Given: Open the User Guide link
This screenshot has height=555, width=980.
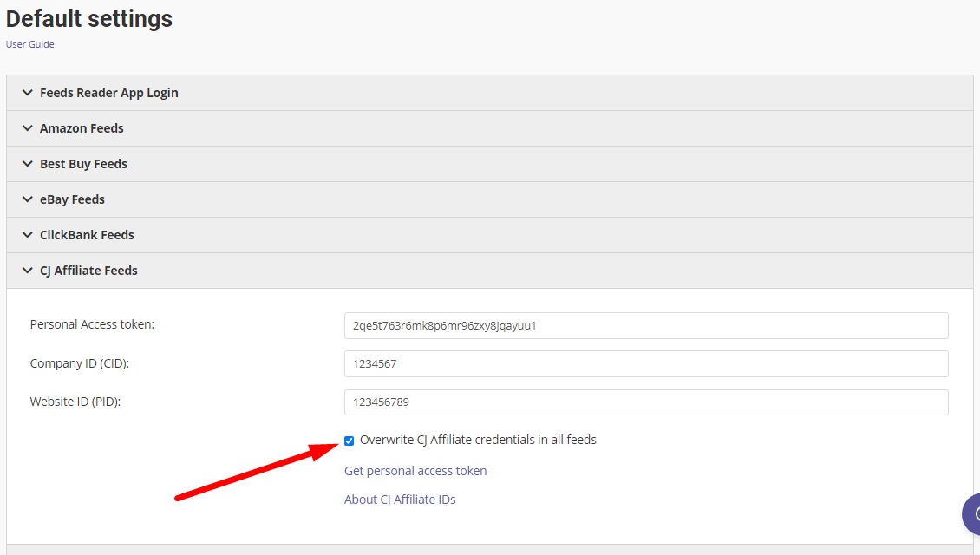Looking at the screenshot, I should 30,44.
